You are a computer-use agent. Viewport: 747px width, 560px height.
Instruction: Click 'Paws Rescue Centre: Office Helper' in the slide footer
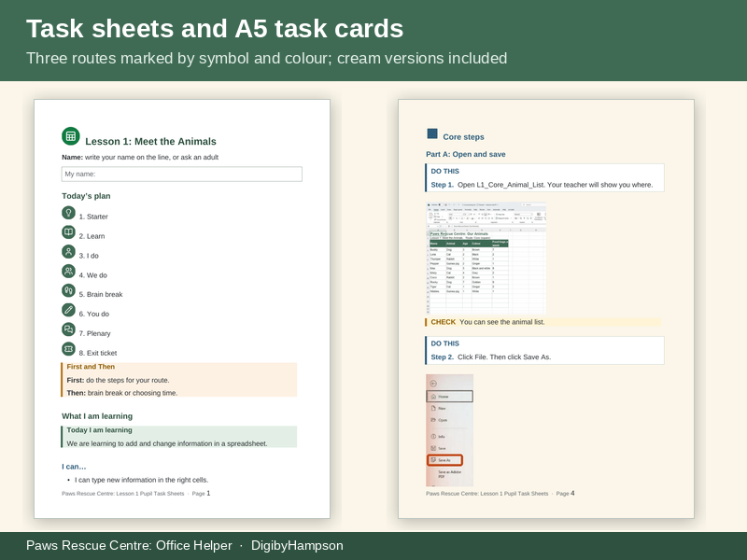(129, 546)
